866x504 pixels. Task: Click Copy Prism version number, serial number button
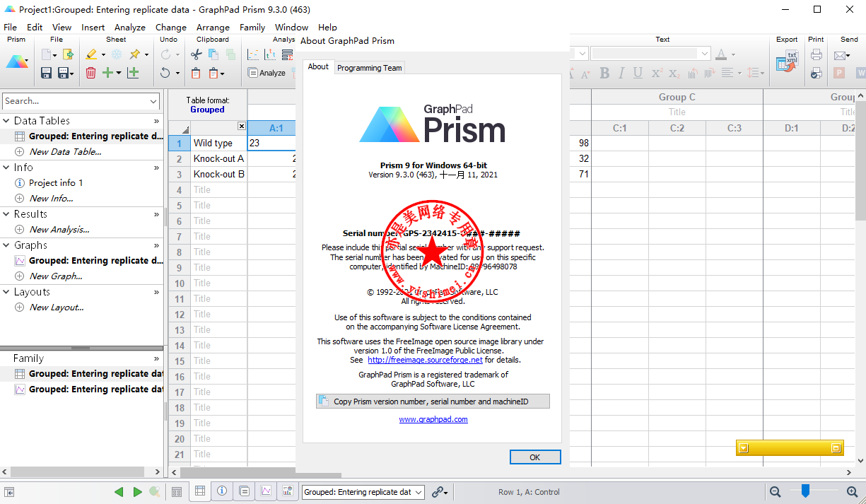[x=433, y=402]
